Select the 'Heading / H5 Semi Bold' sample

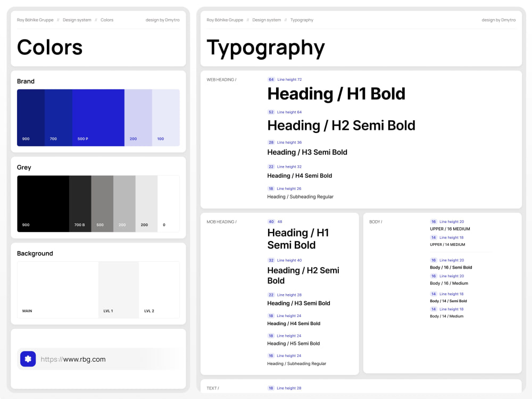[x=294, y=343]
